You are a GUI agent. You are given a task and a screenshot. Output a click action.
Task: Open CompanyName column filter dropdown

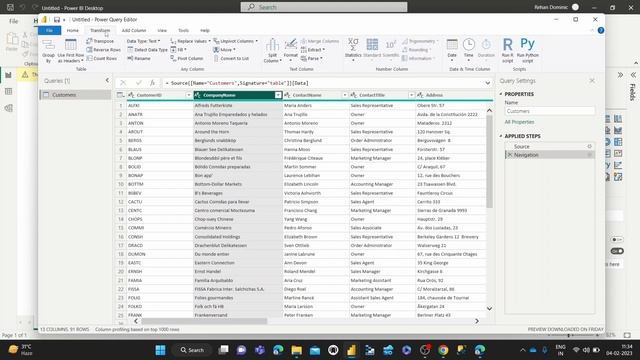pos(278,95)
